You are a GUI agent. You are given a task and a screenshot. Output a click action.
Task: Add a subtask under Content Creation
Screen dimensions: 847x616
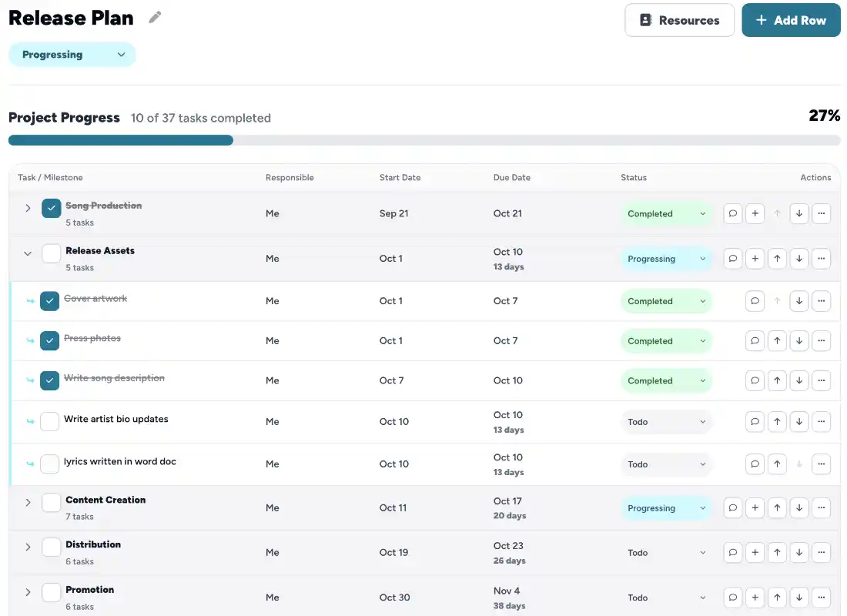point(755,508)
